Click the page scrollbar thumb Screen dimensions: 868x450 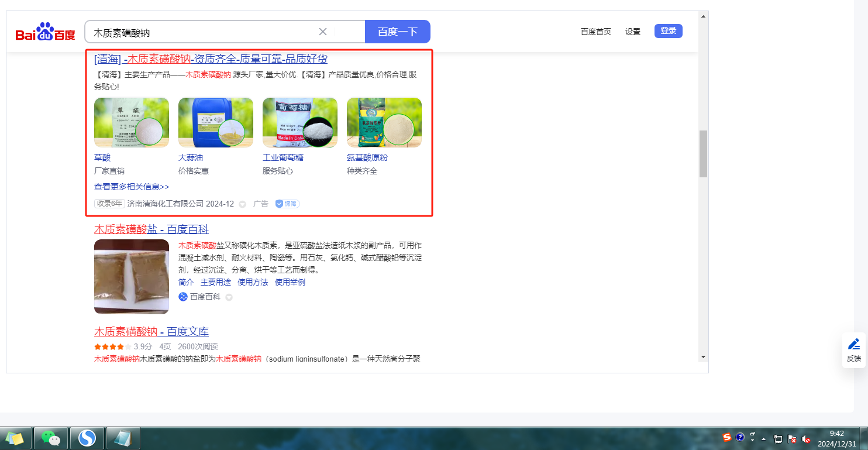[x=704, y=154]
